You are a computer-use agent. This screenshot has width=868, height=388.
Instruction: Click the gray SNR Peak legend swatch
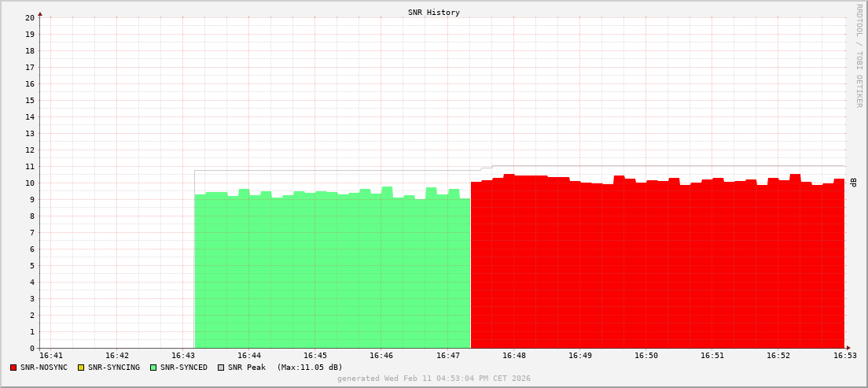pyautogui.click(x=221, y=368)
